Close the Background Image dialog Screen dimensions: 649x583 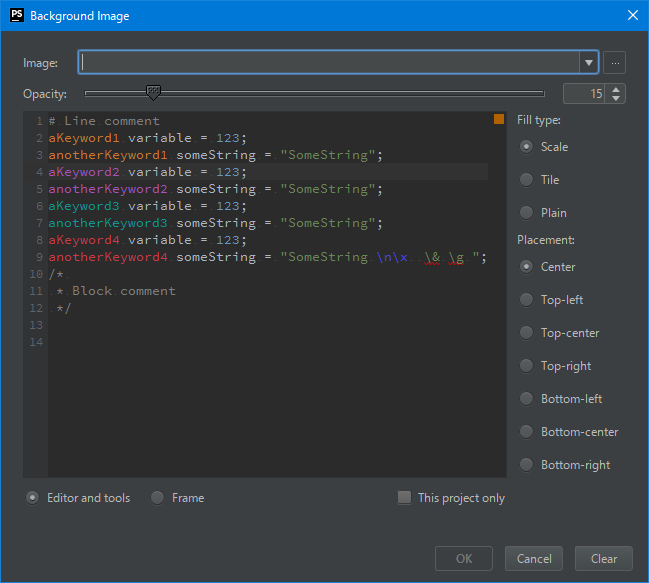[631, 15]
